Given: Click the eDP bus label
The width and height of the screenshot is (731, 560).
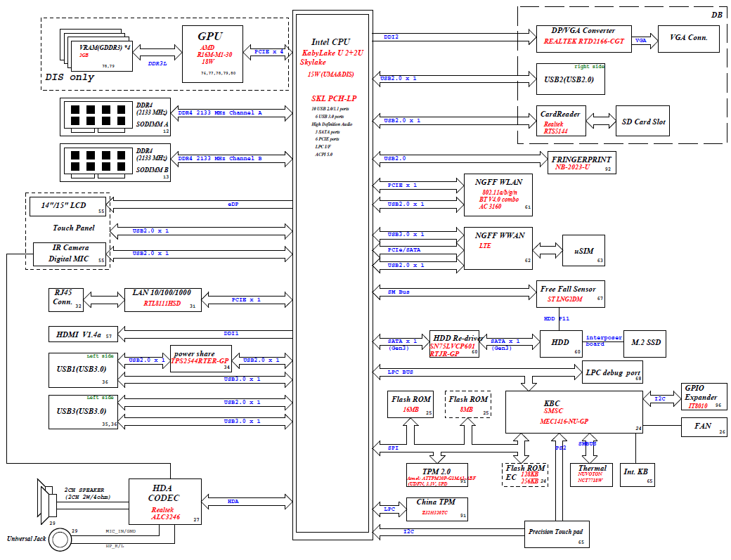Looking at the screenshot, I should coord(233,204).
